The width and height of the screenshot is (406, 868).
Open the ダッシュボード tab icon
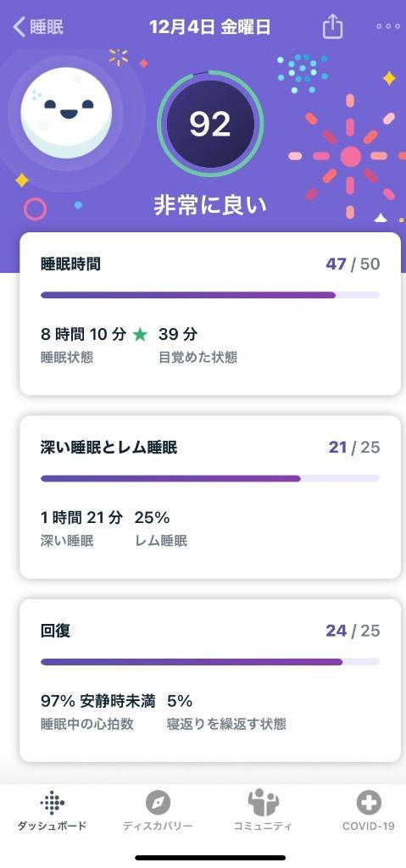click(52, 802)
